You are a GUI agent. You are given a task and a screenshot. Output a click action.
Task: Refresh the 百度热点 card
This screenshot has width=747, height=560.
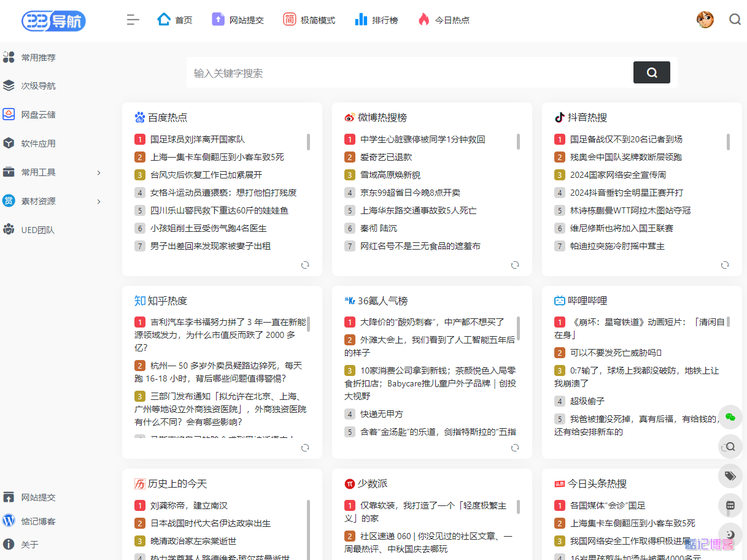coord(305,265)
